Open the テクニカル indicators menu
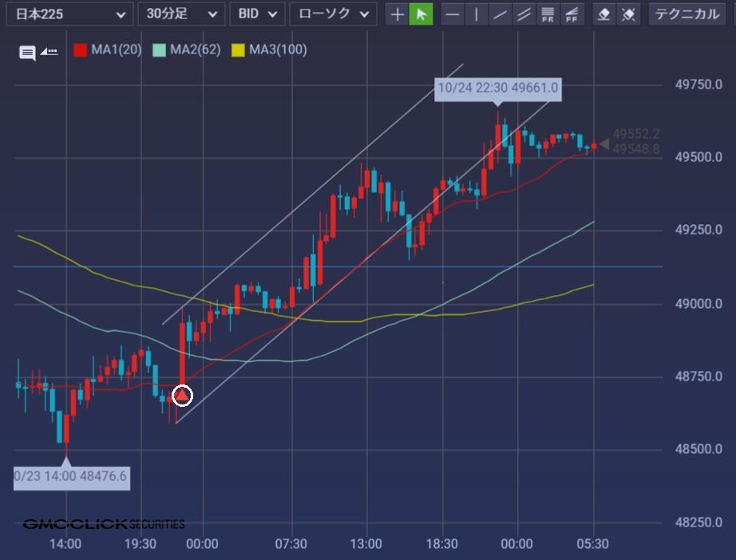 coord(687,14)
